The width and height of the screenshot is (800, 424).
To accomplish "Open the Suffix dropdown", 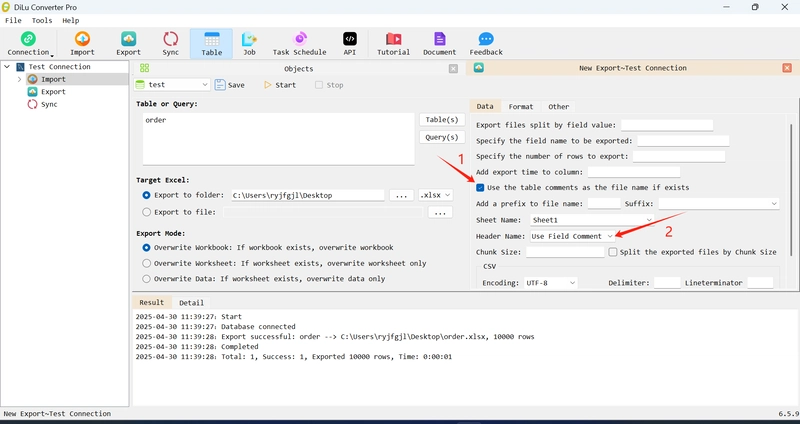I will click(x=719, y=204).
